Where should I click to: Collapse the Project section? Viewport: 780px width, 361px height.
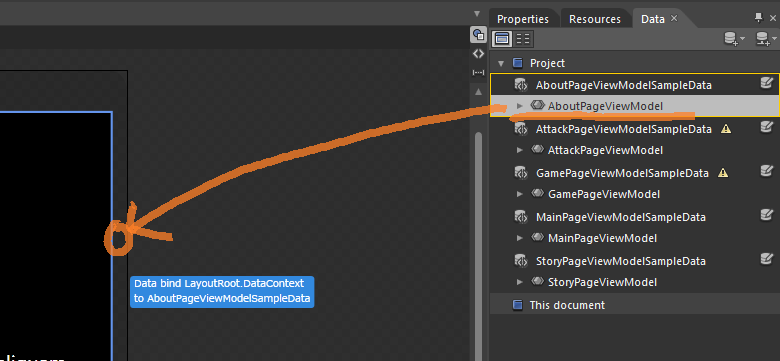pyautogui.click(x=501, y=64)
